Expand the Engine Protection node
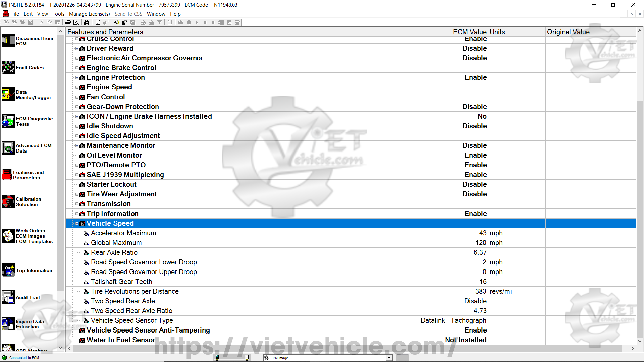 pyautogui.click(x=77, y=78)
